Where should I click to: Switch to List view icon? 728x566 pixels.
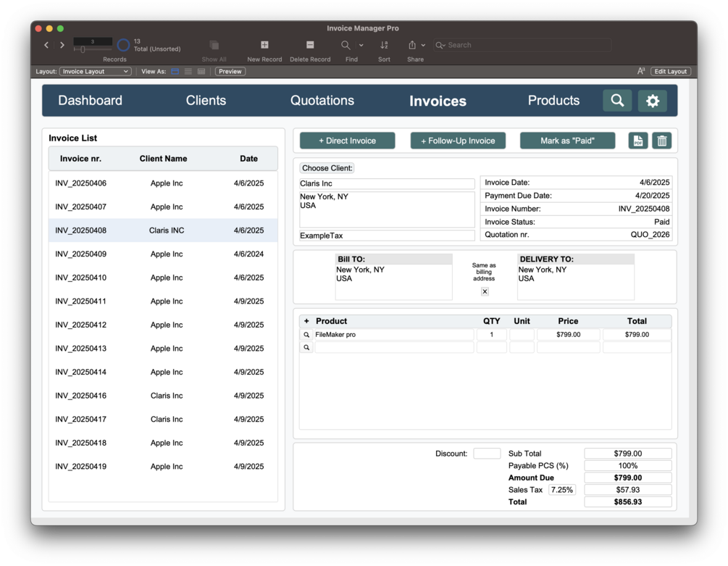[x=188, y=72]
